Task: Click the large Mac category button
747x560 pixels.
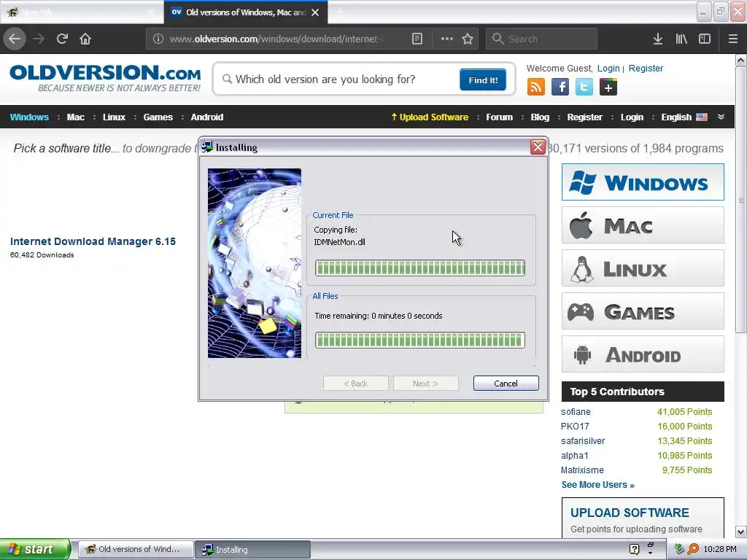Action: (643, 225)
